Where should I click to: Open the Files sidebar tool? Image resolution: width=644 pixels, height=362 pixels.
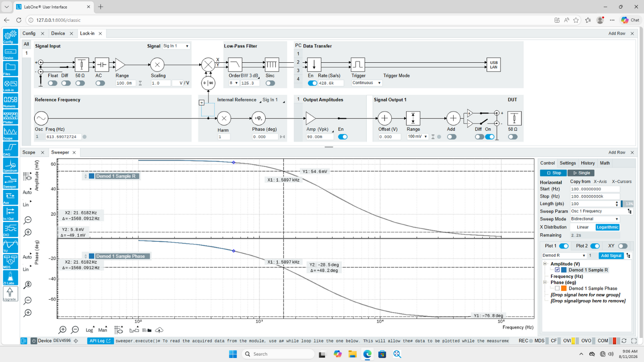[10, 69]
